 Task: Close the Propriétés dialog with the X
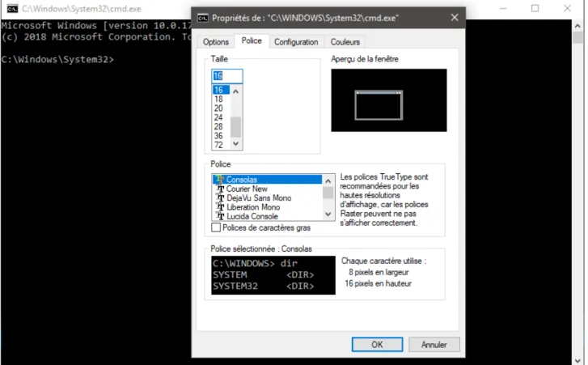click(455, 18)
